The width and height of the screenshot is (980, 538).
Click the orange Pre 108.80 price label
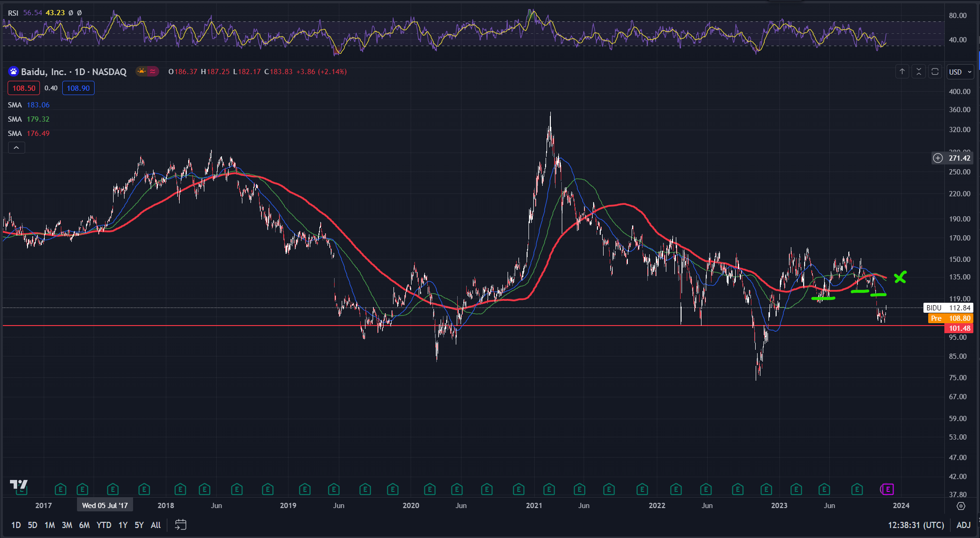pyautogui.click(x=951, y=318)
